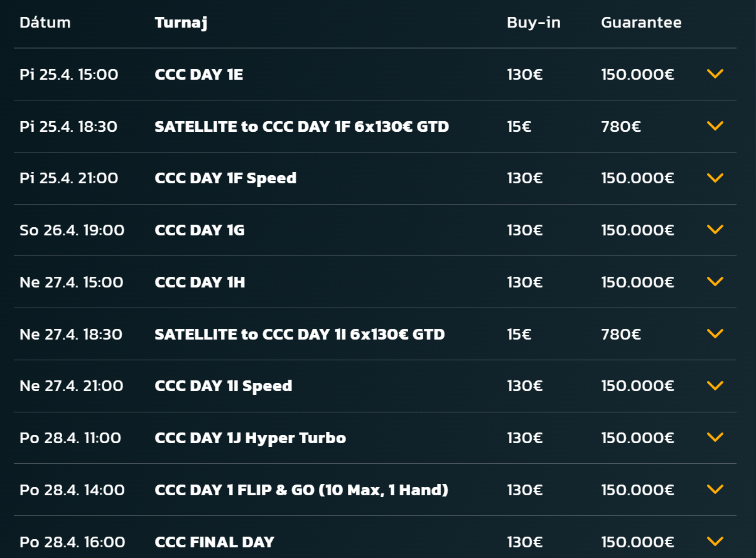The height and width of the screenshot is (558, 756).
Task: Select the CCC DAY 1E tournament name
Action: pos(198,75)
